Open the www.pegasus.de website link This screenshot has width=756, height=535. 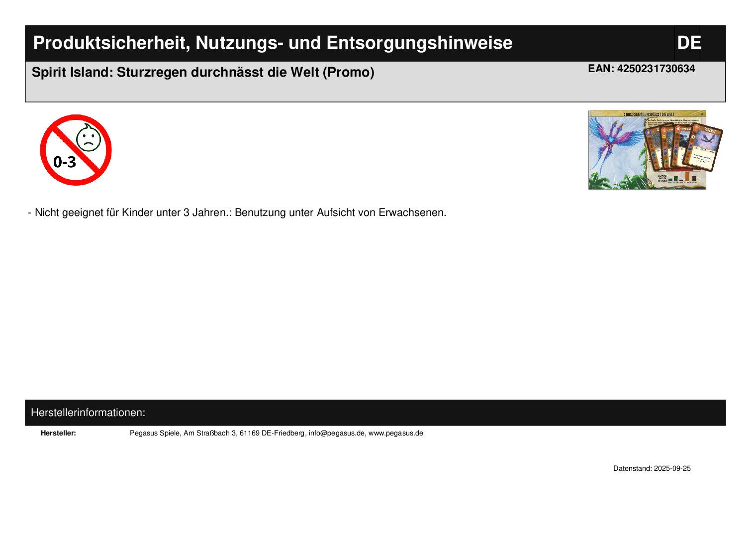[x=395, y=433]
